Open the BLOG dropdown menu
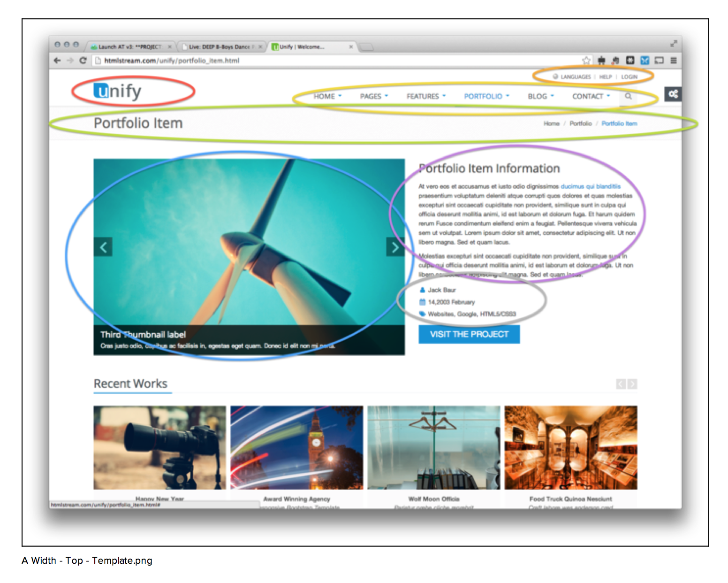 point(541,96)
